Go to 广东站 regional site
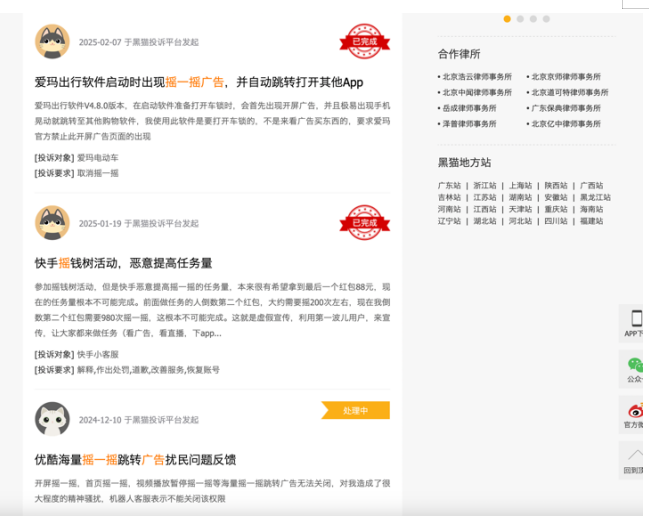Screen dimensions: 659x521 click(449, 185)
